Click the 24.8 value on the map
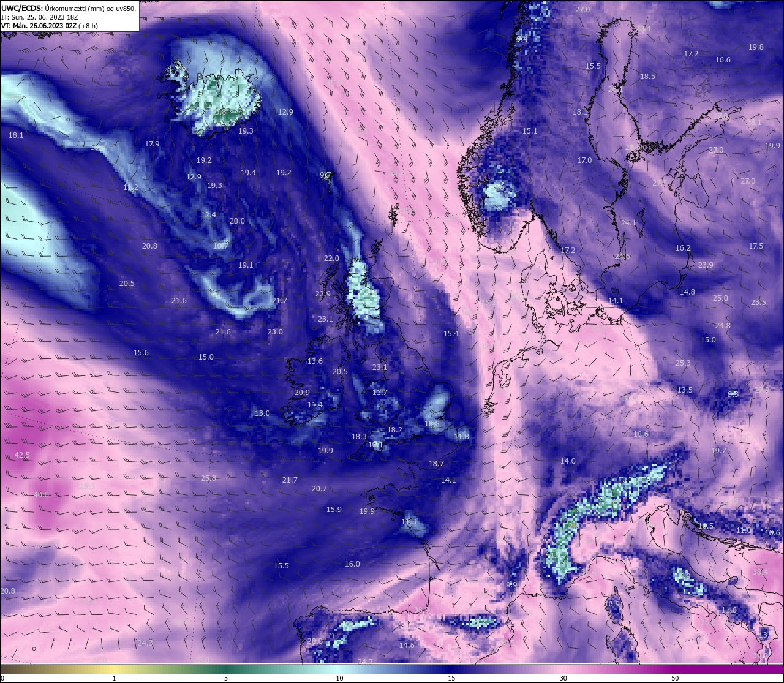Viewport: 784px width, 683px height. tap(723, 326)
